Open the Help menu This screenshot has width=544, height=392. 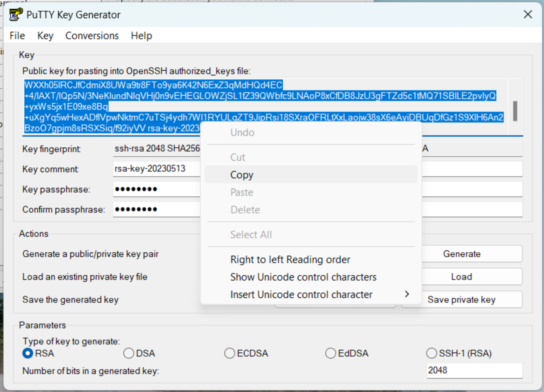[141, 36]
